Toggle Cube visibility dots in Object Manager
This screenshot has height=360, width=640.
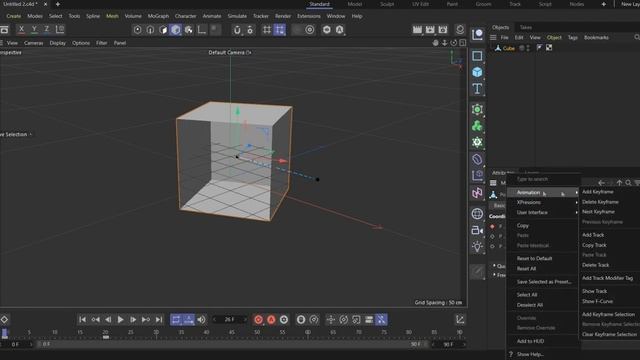click(x=528, y=48)
